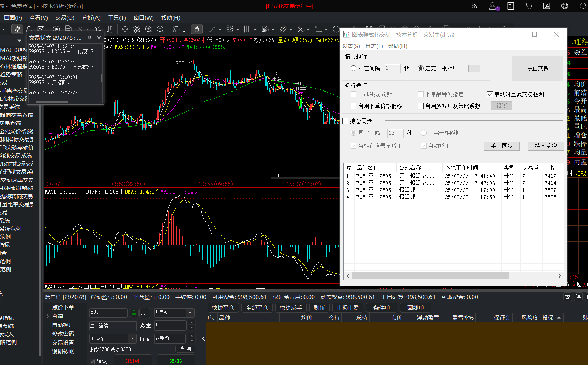Zoom in the chart with plus magnifier
The height and width of the screenshot is (365, 588).
pyautogui.click(x=149, y=29)
